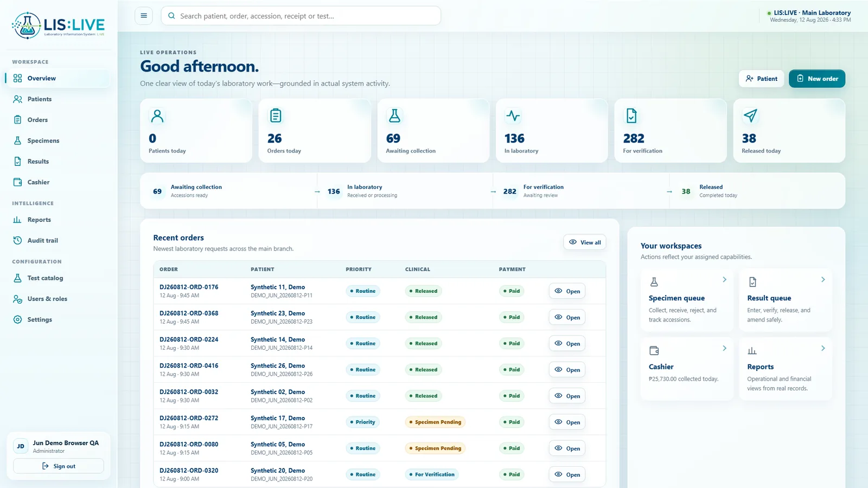The image size is (868, 488).
Task: Open the Overview sidebar item
Action: 58,78
